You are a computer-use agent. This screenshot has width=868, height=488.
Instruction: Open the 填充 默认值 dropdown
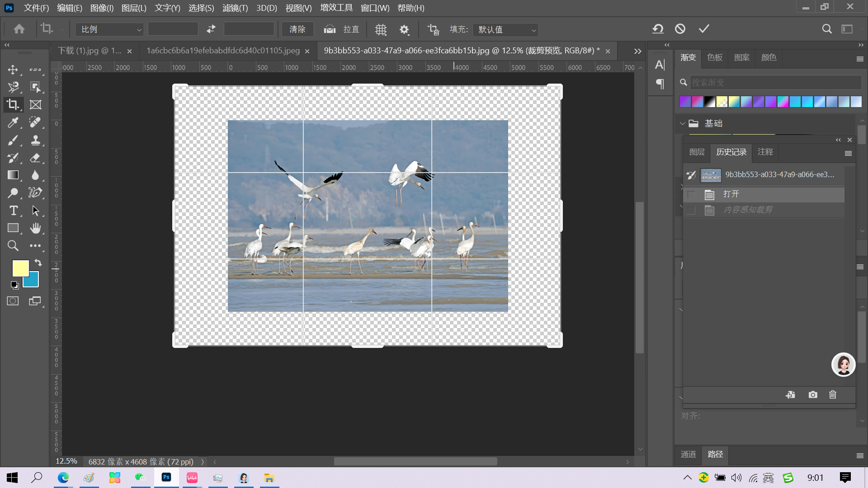pos(505,29)
